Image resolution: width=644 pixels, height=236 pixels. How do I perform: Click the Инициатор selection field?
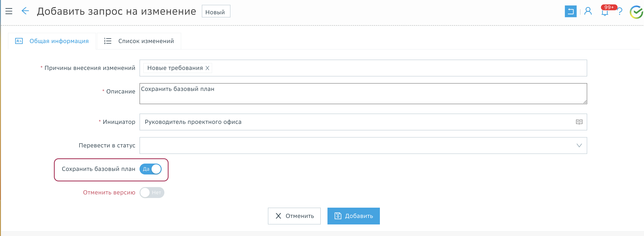(x=350, y=122)
